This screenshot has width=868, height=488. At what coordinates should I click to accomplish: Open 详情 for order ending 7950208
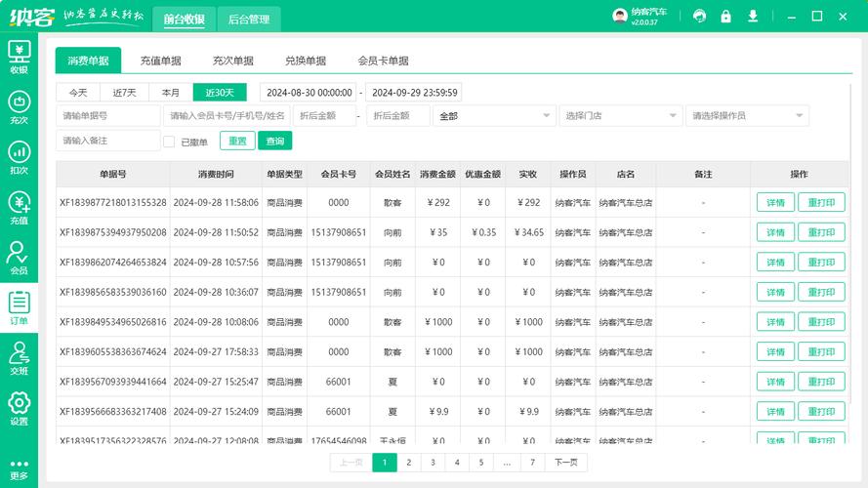[x=775, y=232]
